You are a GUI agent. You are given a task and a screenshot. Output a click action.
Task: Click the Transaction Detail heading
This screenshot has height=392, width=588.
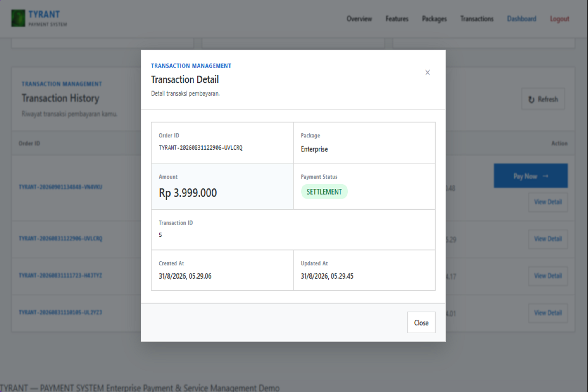185,79
